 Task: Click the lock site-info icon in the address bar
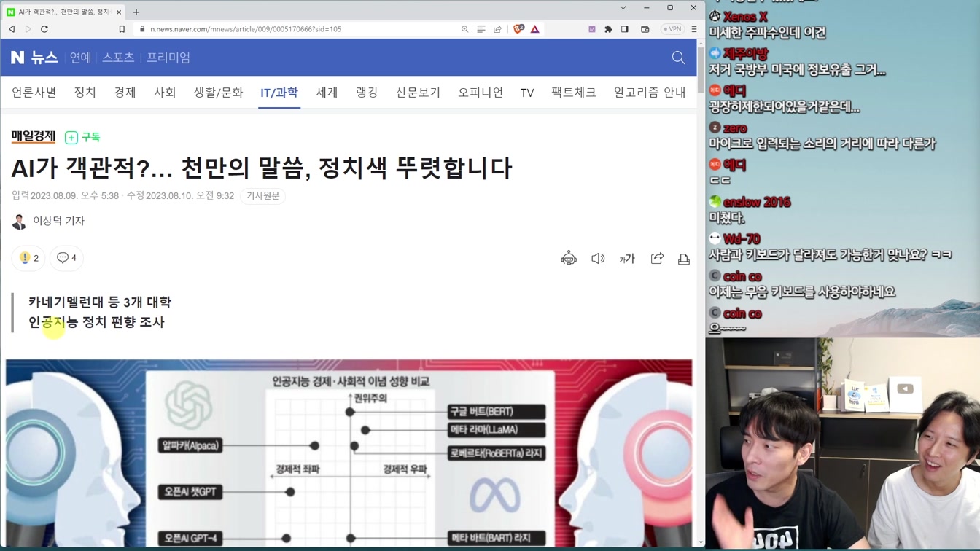[143, 29]
